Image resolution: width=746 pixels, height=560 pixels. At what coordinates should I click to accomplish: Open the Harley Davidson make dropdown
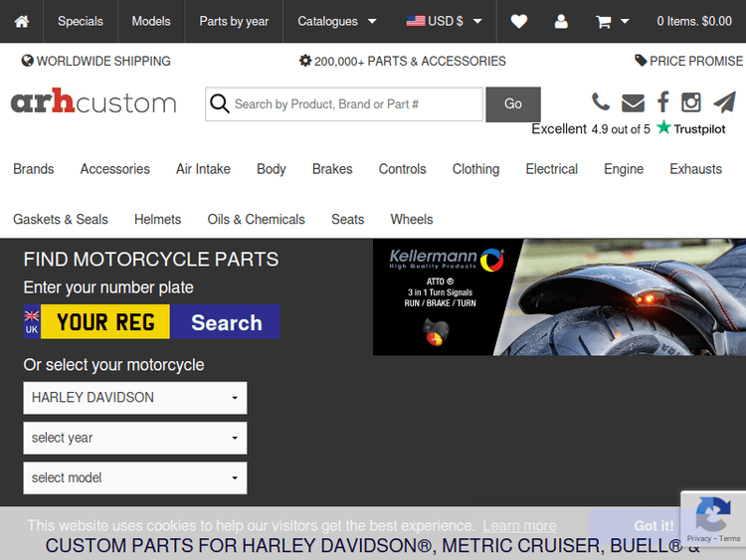tap(135, 398)
